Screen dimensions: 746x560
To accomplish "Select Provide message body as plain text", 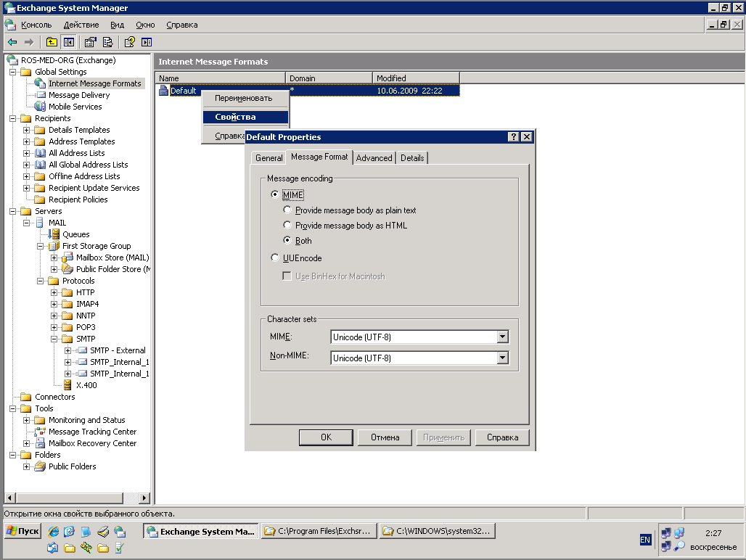I will point(287,210).
